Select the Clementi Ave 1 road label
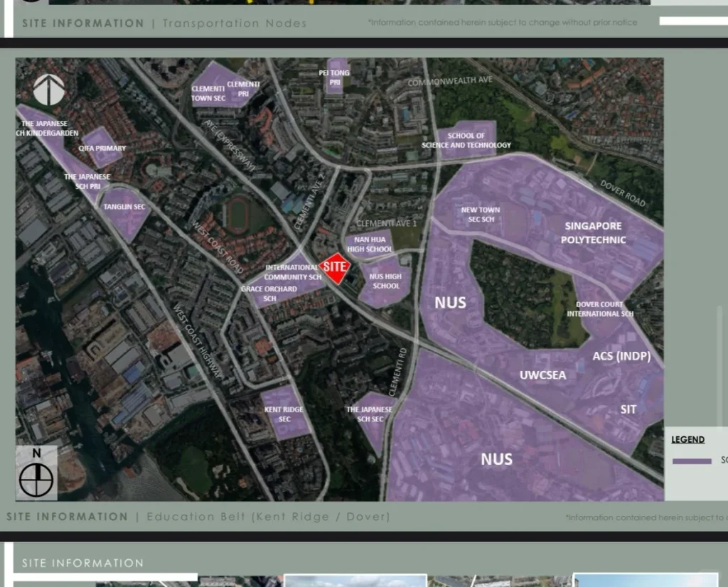 [386, 223]
